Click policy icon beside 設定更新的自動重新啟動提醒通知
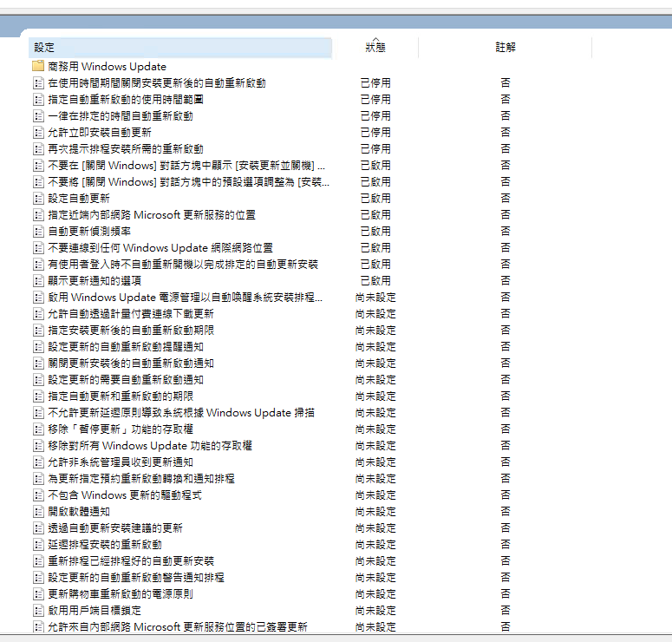The image size is (672, 642). coord(38,346)
